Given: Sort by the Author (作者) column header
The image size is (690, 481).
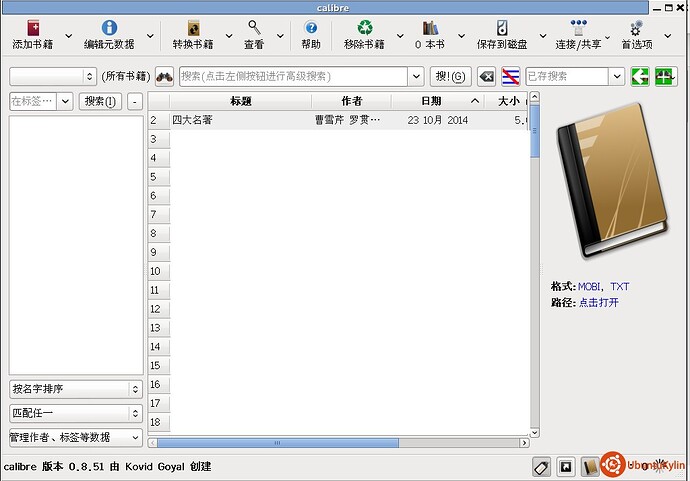Looking at the screenshot, I should point(352,101).
